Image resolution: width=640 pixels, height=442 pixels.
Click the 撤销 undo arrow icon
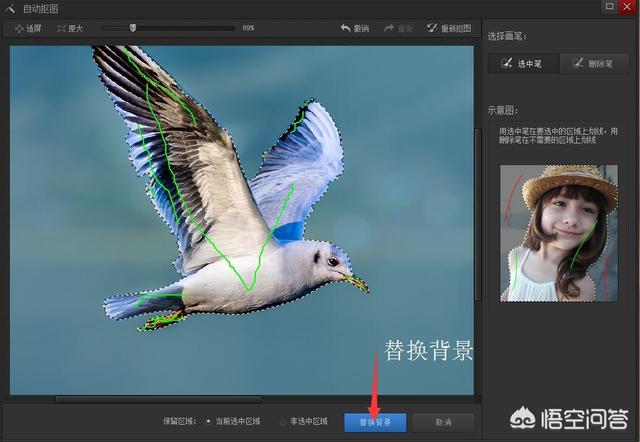346,28
